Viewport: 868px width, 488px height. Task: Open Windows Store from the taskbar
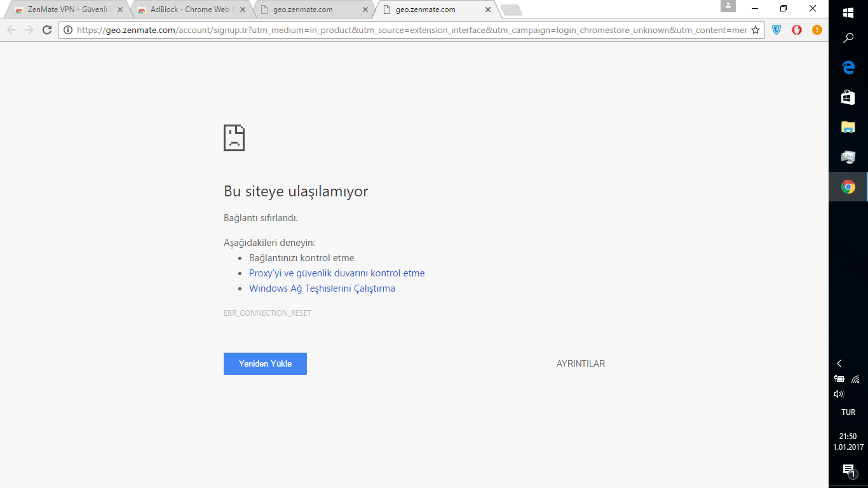click(848, 97)
